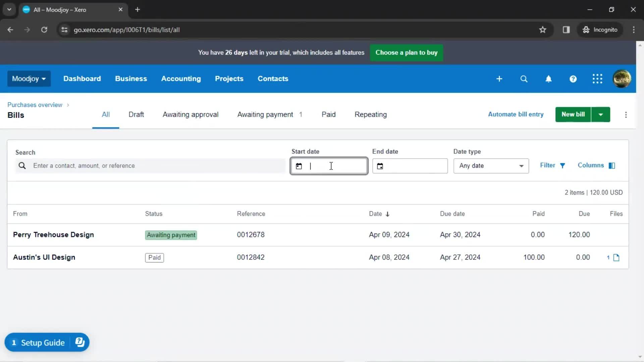Open the Filter options
Viewport: 644px width, 362px height.
553,165
